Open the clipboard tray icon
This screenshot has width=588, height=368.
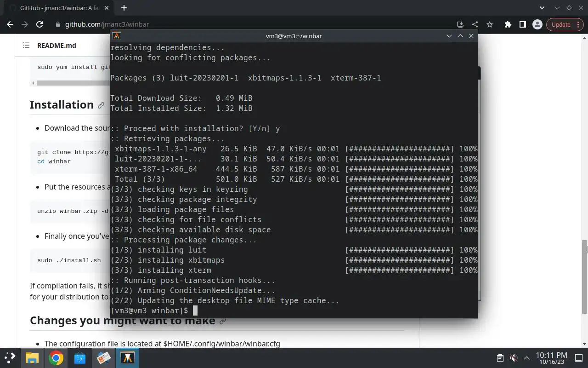pos(500,358)
